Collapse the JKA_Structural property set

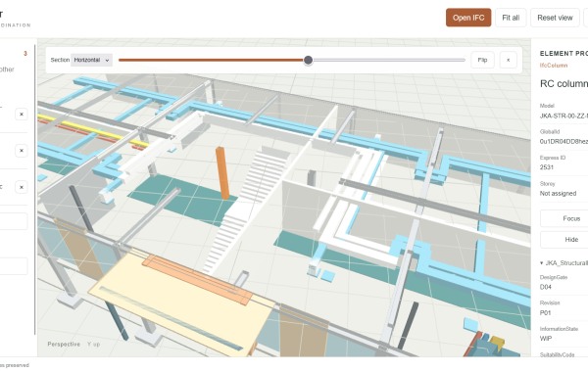tap(564, 263)
